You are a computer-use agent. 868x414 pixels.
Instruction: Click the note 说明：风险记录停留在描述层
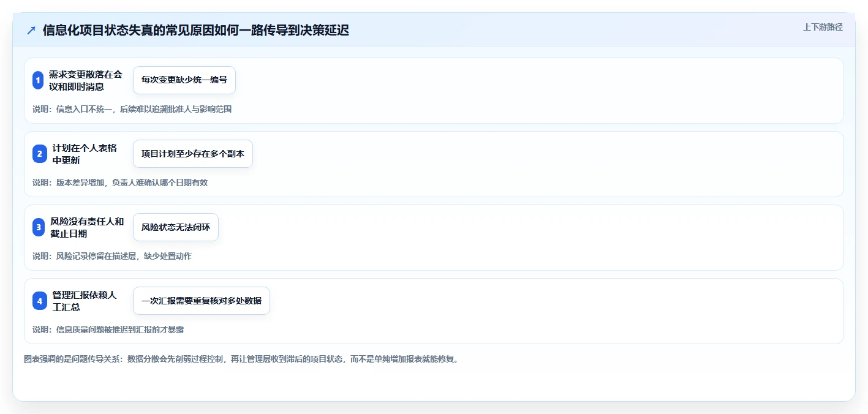(x=112, y=256)
